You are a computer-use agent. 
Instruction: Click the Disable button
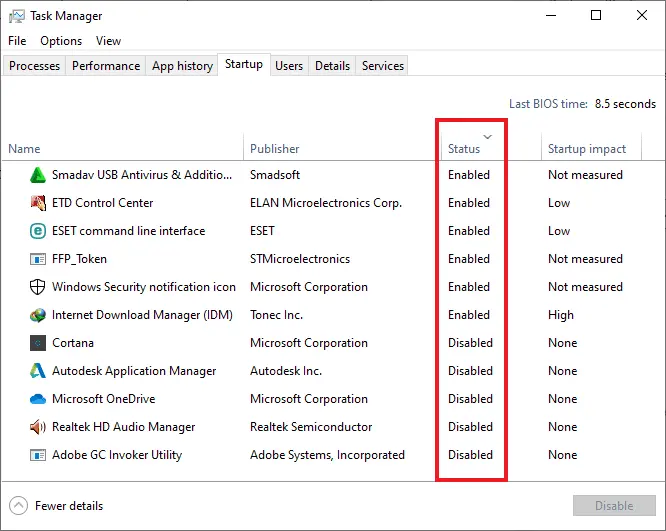click(614, 506)
